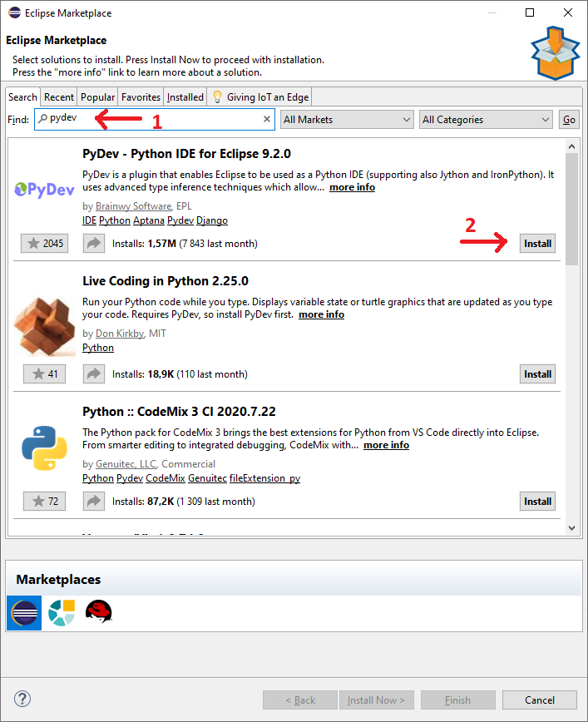This screenshot has height=722, width=588.
Task: Expand the All Markets dropdown
Action: [347, 120]
